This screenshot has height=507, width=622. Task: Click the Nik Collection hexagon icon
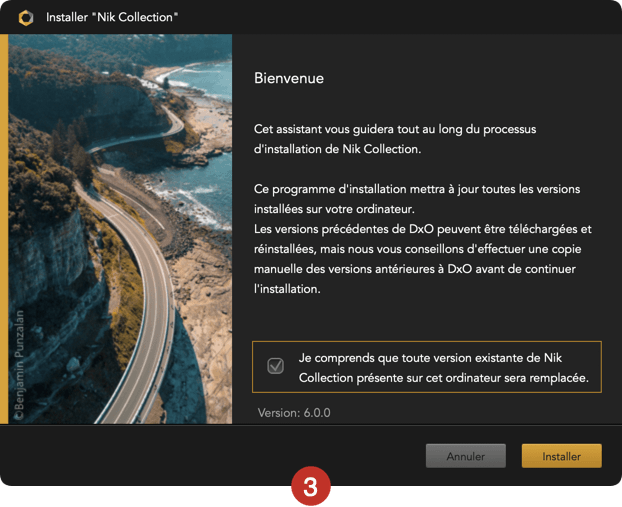26,17
